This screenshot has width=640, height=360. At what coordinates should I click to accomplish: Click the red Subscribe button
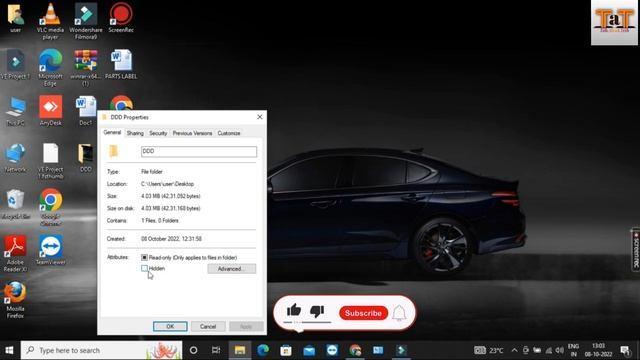coord(363,313)
